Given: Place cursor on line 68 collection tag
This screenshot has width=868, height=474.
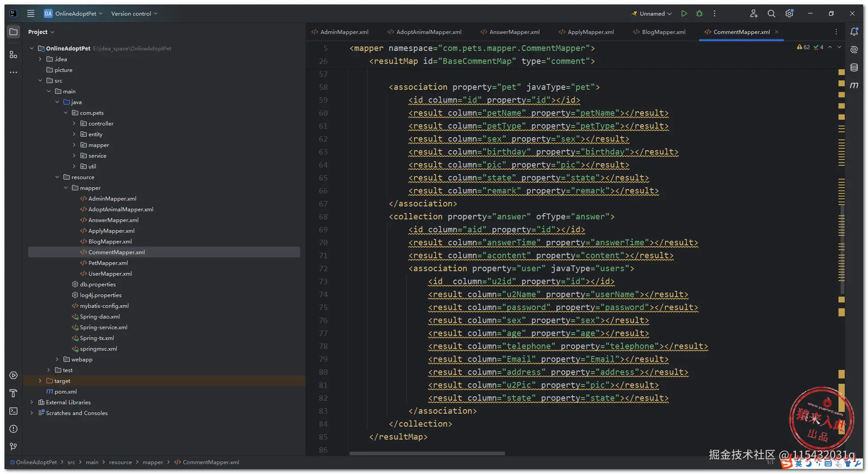Looking at the screenshot, I should [501, 217].
